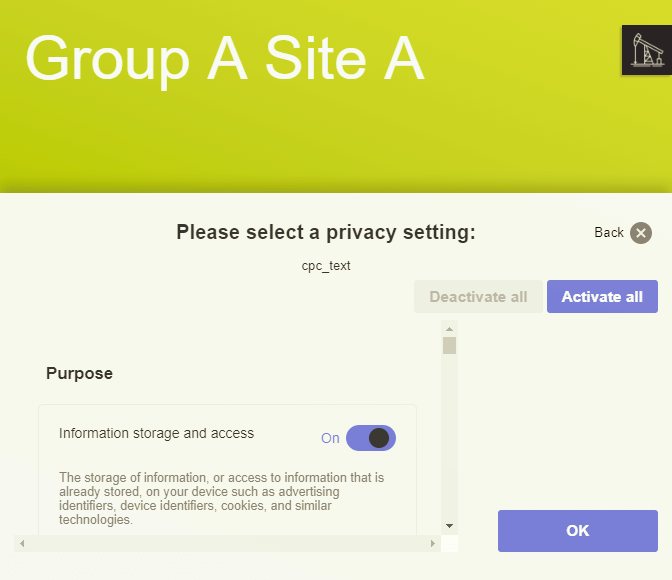Activate all privacy purposes
The width and height of the screenshot is (672, 580).
click(602, 297)
